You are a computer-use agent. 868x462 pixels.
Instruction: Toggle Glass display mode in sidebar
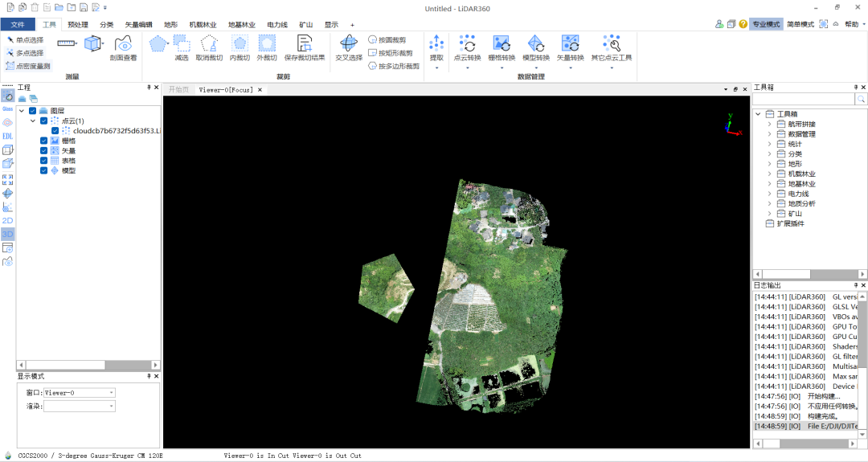tap(8, 109)
